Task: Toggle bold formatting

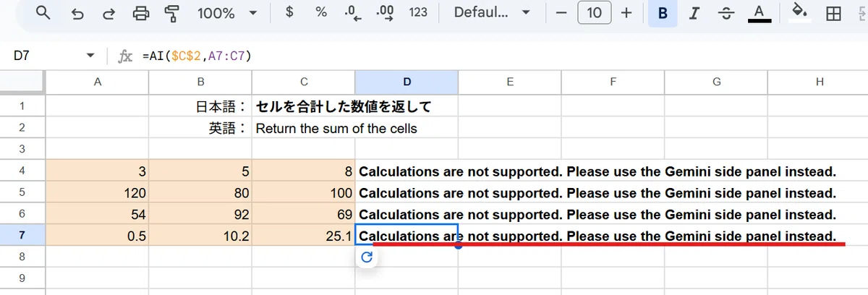Action: [663, 12]
